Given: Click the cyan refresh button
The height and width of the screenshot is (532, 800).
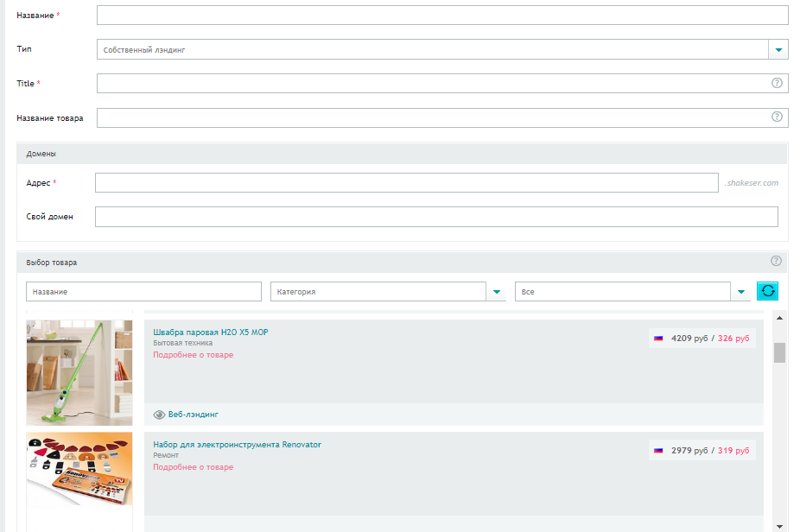Looking at the screenshot, I should 767,292.
